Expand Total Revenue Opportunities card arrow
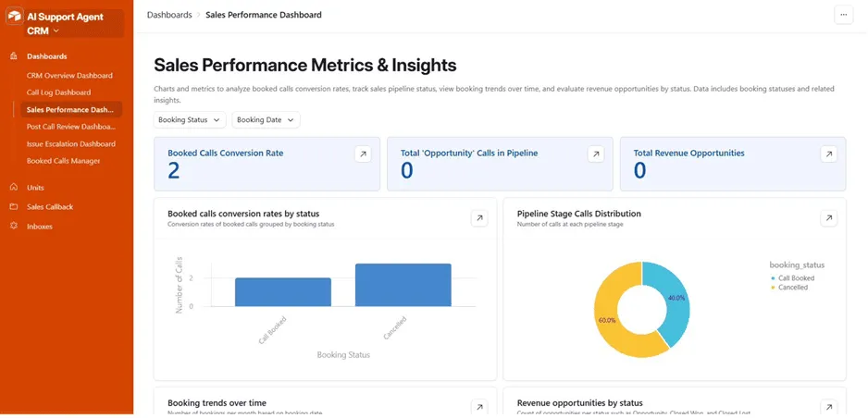This screenshot has height=418, width=868. (829, 154)
